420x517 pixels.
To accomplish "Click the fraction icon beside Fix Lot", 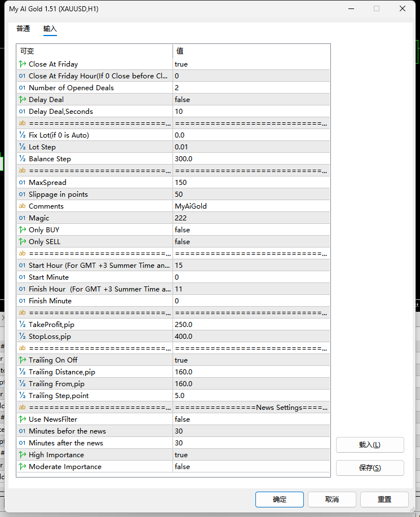I will (22, 135).
